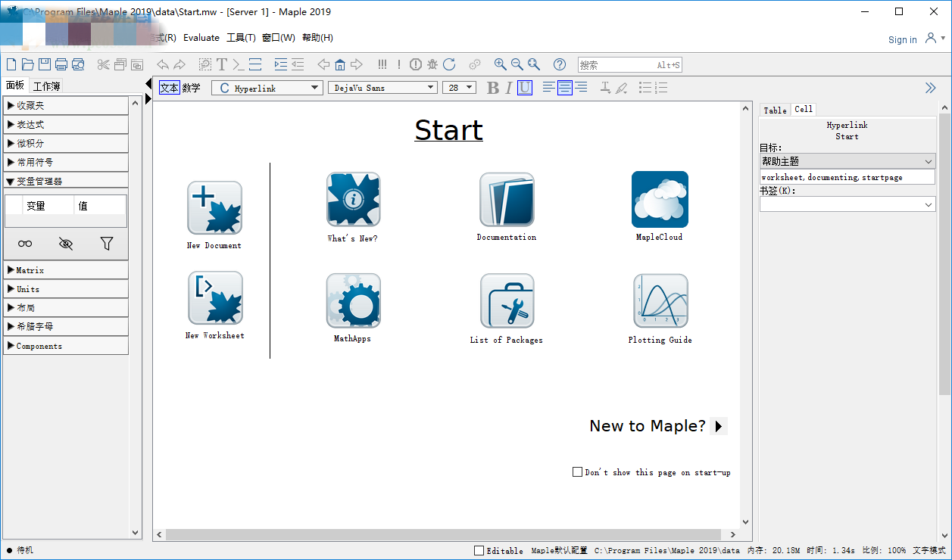This screenshot has height=560, width=952.
Task: Collapse the 变量管理器 palette
Action: [66, 181]
